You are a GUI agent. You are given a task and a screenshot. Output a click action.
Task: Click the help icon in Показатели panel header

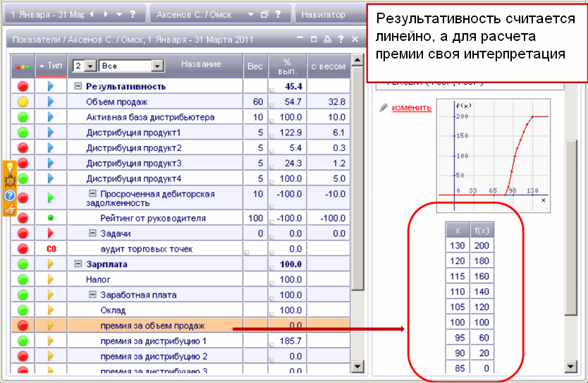(341, 39)
